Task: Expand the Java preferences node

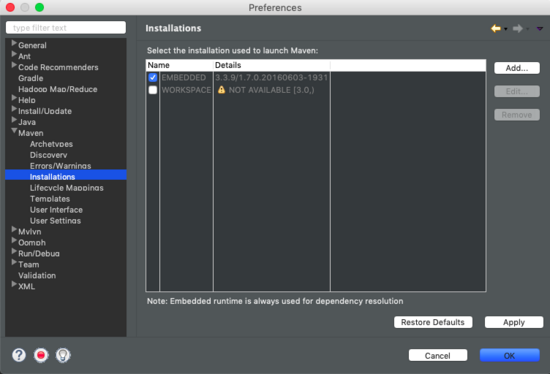Action: [14, 120]
